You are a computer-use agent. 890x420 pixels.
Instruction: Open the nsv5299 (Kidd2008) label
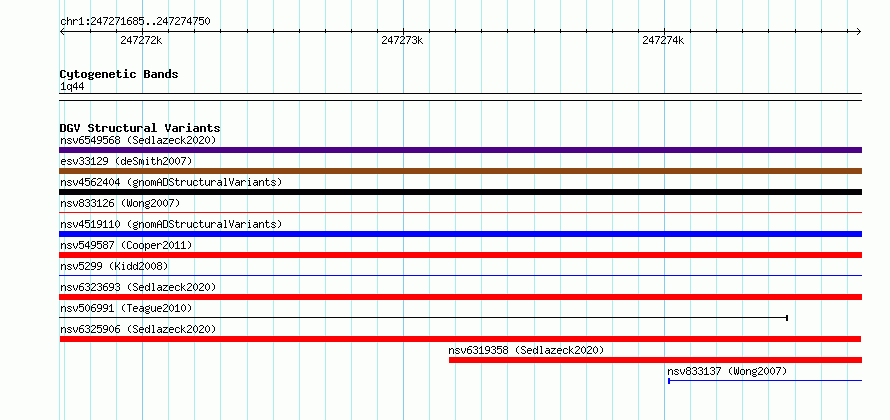(114, 266)
